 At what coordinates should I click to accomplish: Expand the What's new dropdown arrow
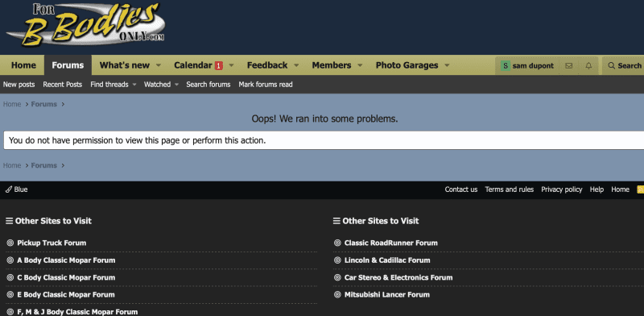[x=158, y=65]
